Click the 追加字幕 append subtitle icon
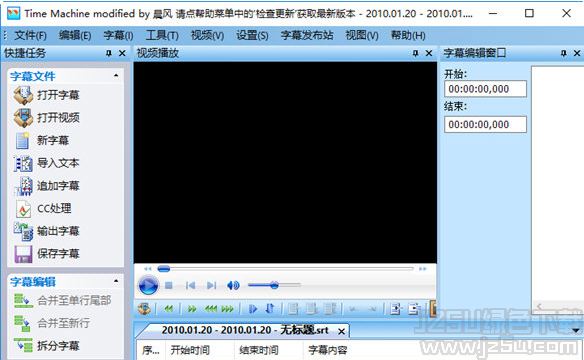The image size is (584, 360). pos(24,186)
